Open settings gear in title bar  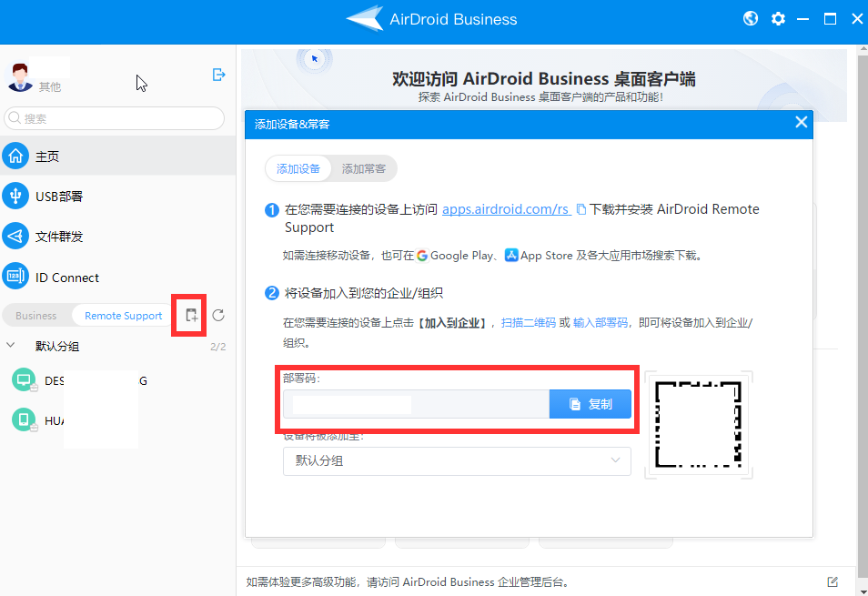[x=778, y=19]
